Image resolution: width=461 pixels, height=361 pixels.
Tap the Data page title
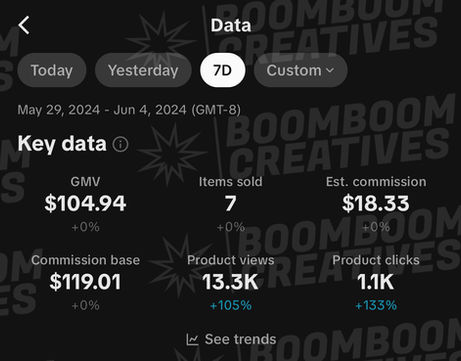coord(231,25)
